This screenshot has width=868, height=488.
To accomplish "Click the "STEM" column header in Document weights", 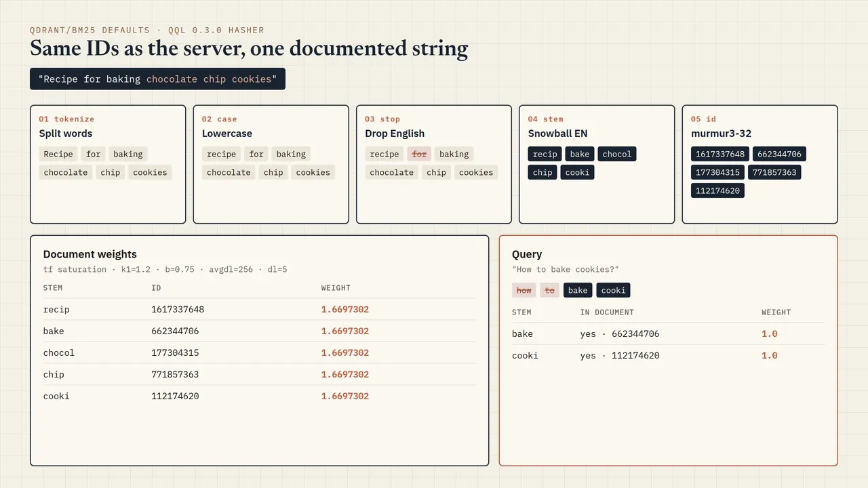I will (53, 288).
